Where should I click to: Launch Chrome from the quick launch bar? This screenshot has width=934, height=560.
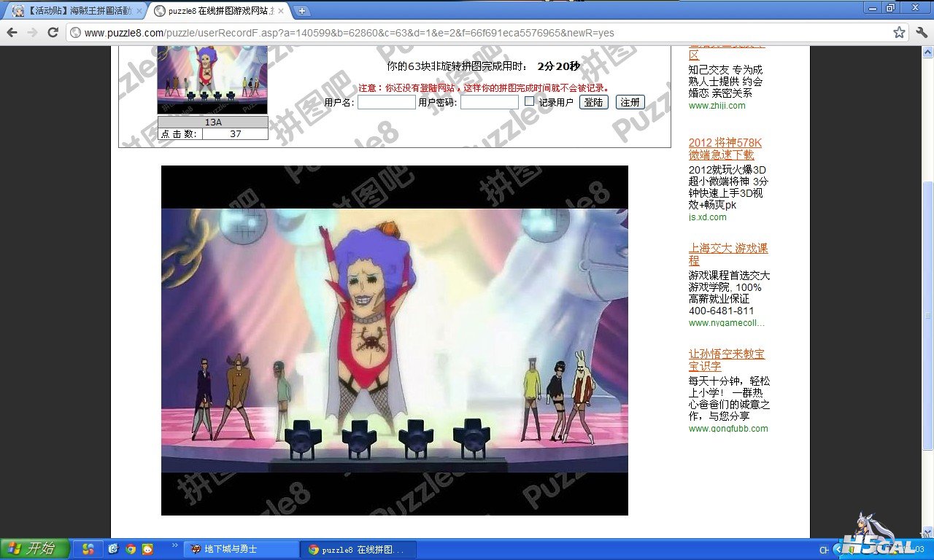pyautogui.click(x=131, y=549)
